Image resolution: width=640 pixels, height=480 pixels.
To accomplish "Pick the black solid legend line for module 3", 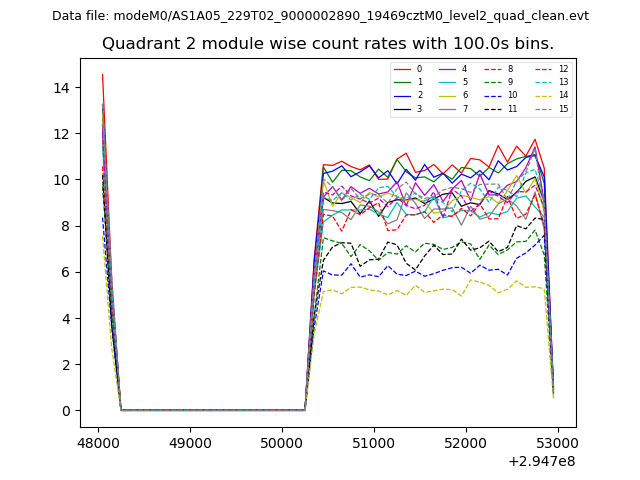I will 403,108.
